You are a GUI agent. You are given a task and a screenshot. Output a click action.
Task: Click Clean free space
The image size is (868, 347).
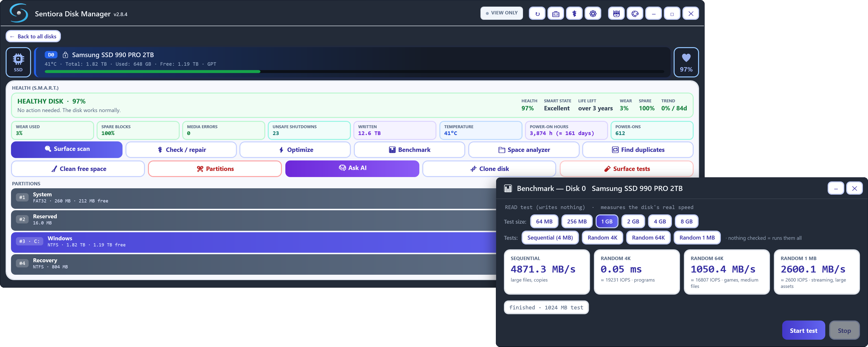point(78,169)
